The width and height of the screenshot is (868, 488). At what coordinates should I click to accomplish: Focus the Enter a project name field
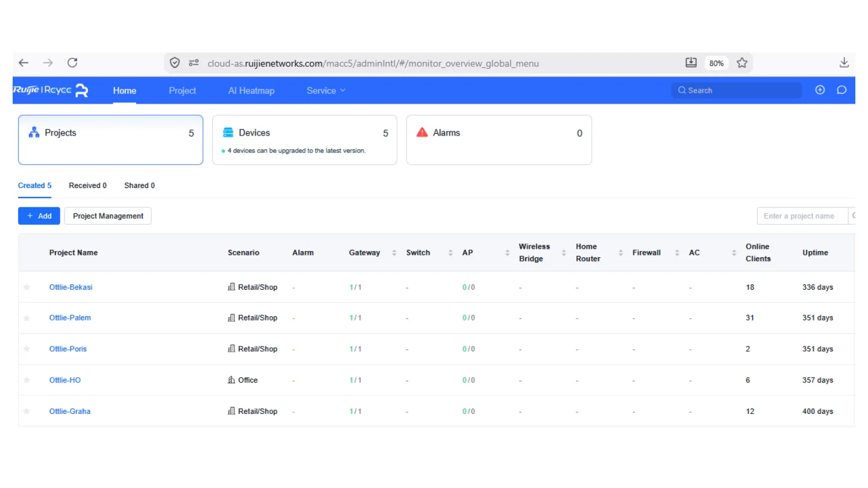[802, 216]
